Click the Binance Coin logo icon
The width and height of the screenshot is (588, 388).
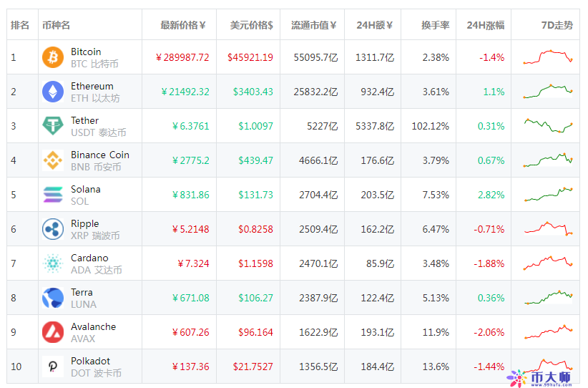pos(53,160)
